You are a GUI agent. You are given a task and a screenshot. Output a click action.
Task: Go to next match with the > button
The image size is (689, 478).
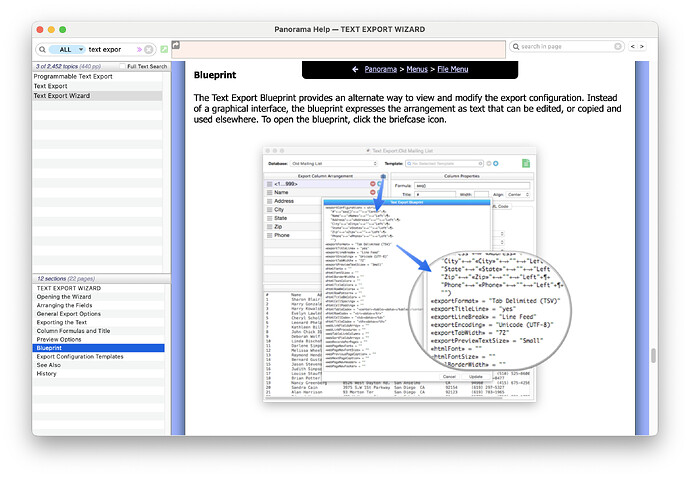pos(642,47)
